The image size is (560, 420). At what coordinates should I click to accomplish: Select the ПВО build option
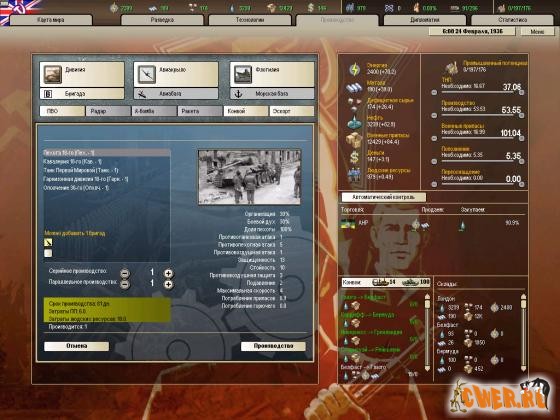click(x=62, y=111)
